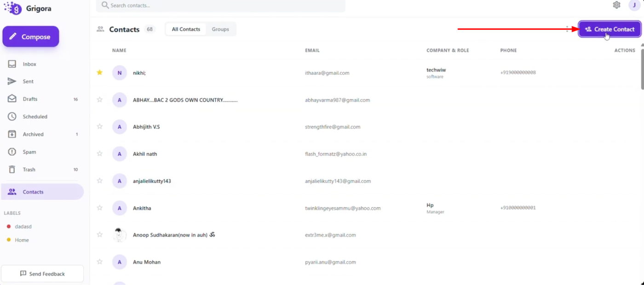Star the Akhil nath contact

[99, 154]
